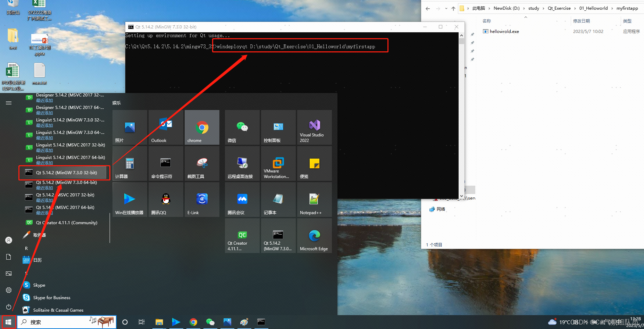Click the Task View taskbar button
The image size is (644, 329).
point(142,322)
